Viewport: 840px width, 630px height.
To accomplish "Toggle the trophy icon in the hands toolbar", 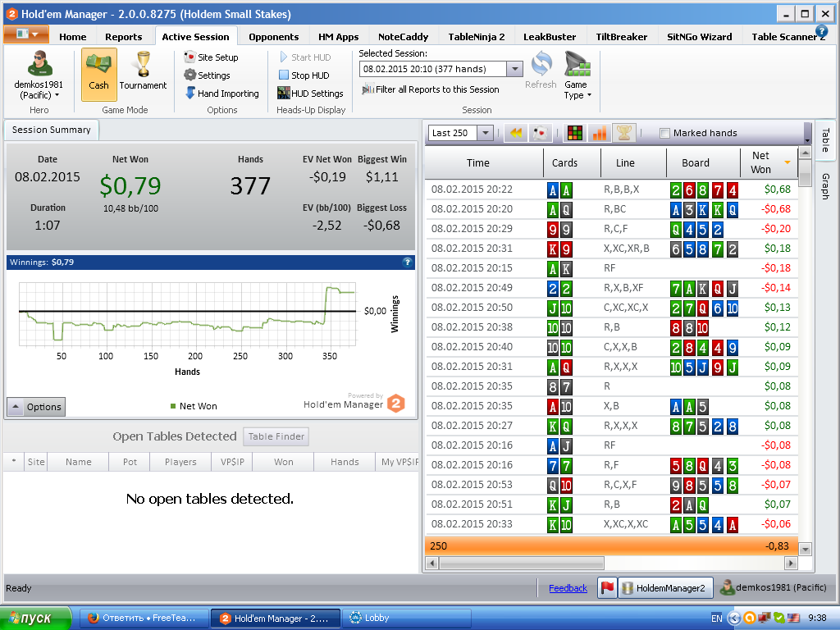I will click(624, 133).
